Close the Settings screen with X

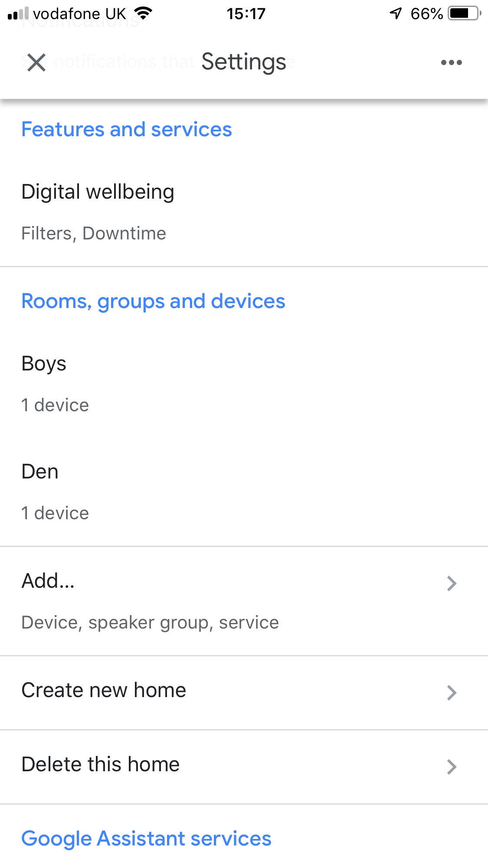point(36,62)
